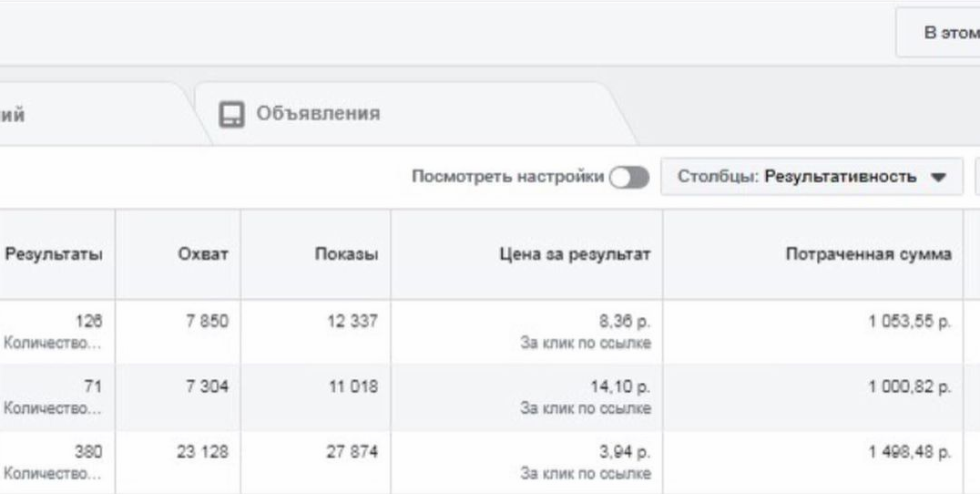Image resolution: width=980 pixels, height=494 pixels.
Task: Sort by Потраченная сумма column
Action: 869,254
